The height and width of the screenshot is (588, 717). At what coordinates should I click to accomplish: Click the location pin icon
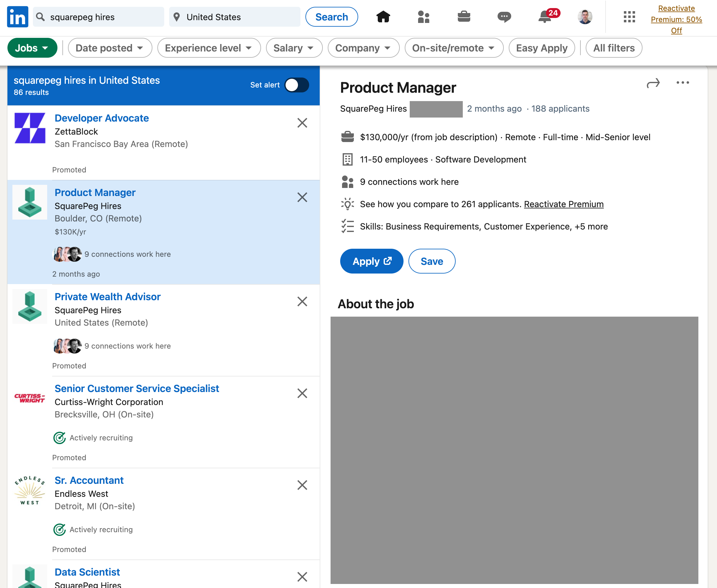[177, 17]
